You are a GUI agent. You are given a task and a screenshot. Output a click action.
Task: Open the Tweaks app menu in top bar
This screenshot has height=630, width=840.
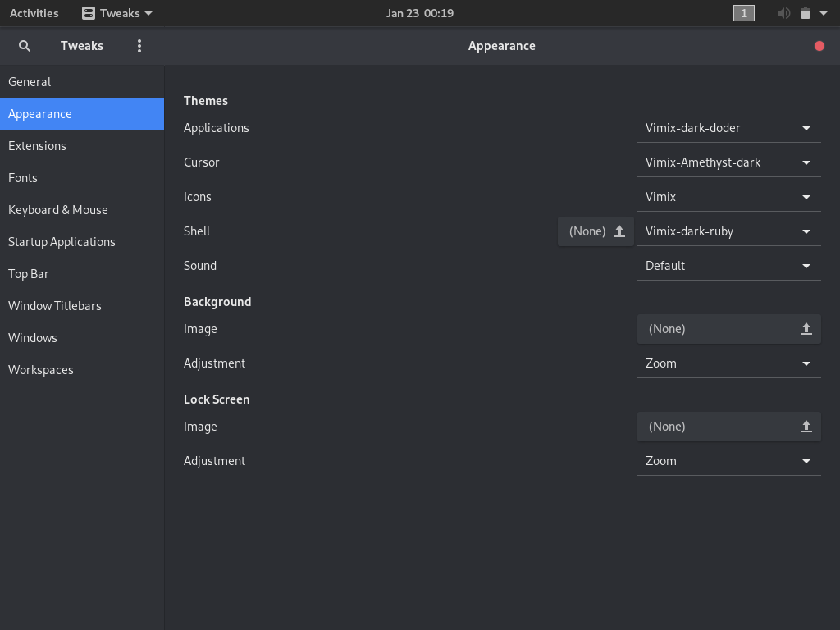[x=118, y=13]
